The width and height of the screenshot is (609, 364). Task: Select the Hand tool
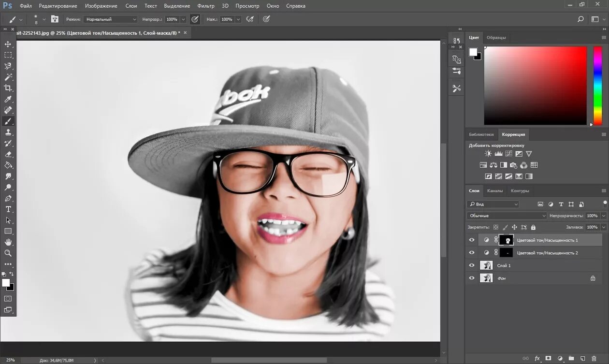pos(8,242)
